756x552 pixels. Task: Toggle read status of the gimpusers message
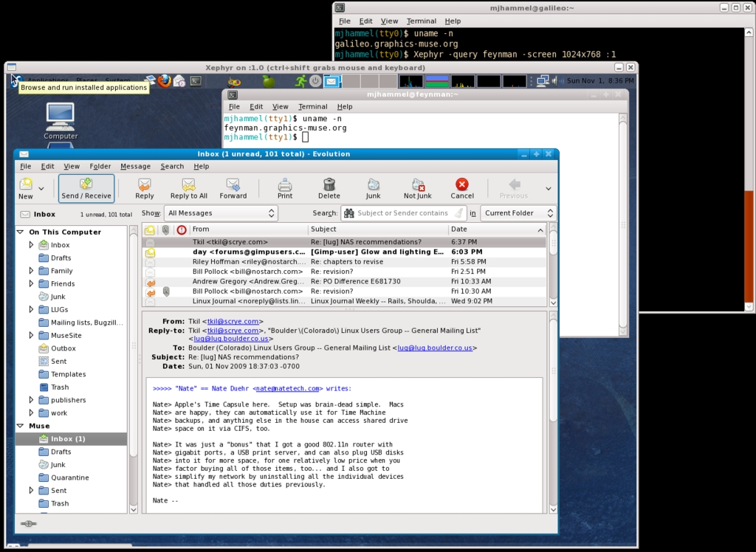point(151,252)
